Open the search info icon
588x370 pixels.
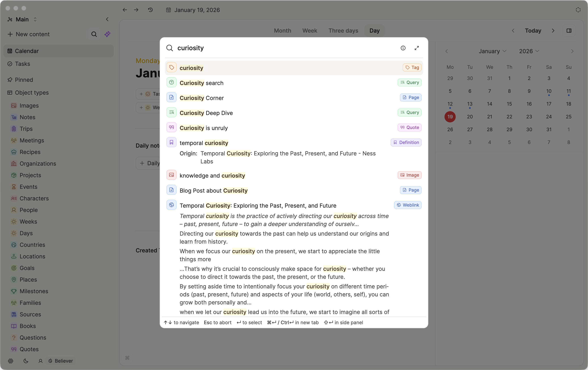pos(403,48)
